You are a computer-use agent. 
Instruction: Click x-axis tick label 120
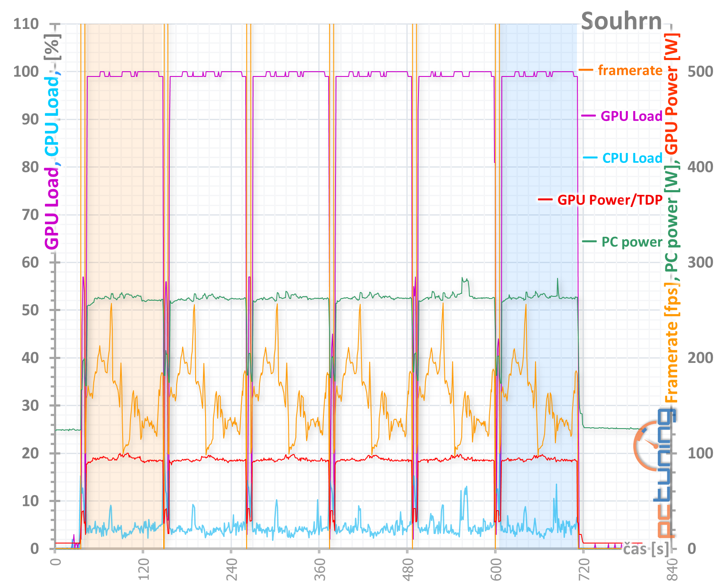pos(143,569)
